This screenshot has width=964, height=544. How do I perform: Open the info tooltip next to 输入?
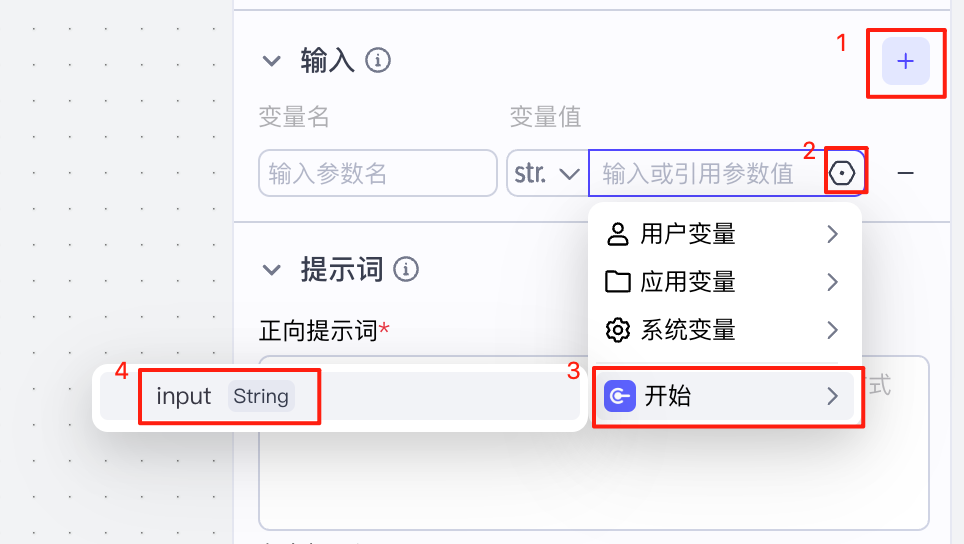377,61
